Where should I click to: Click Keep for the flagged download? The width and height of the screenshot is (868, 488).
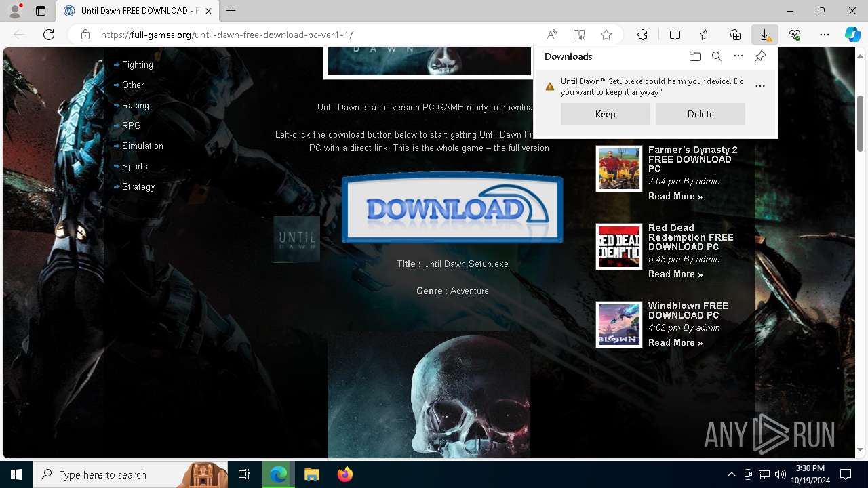pyautogui.click(x=606, y=114)
